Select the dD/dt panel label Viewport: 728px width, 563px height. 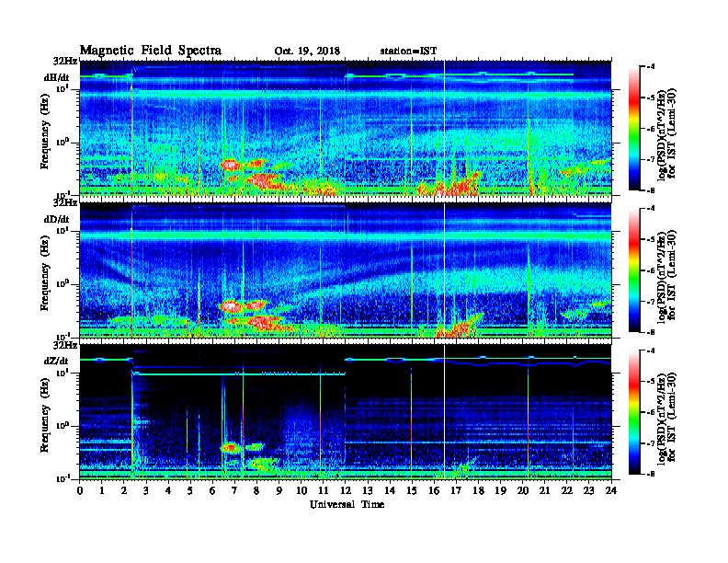[x=56, y=219]
